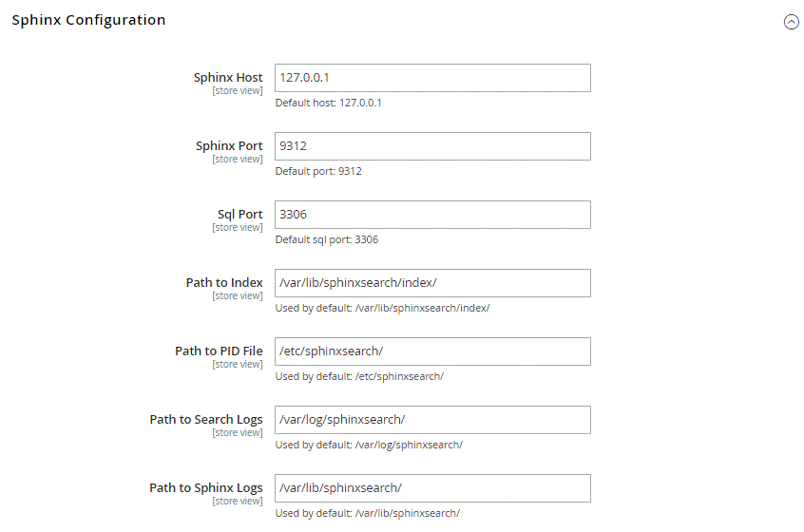Viewport: 804px width, 532px height.
Task: Click the Sphinx Configuration section heading
Action: coord(88,20)
